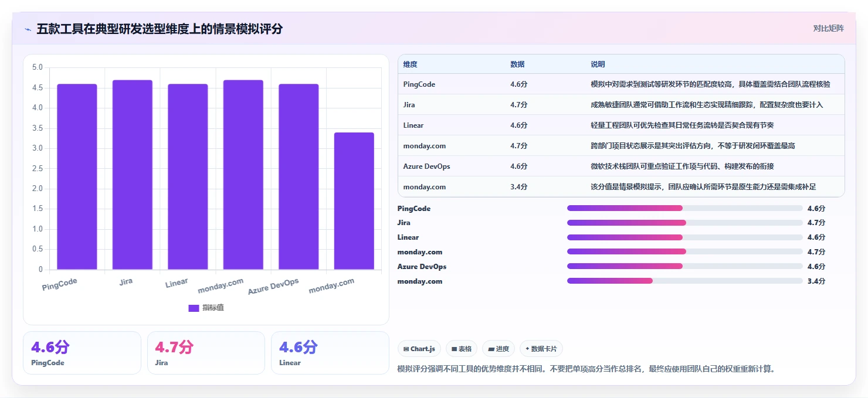This screenshot has width=868, height=398.
Task: Click the 数据卡片 tag
Action: click(541, 349)
